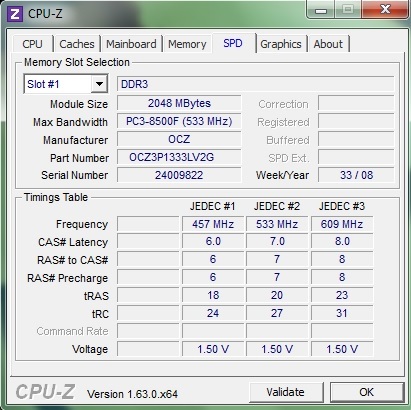
Task: Click the Max Bandwidth label
Action: 70,122
